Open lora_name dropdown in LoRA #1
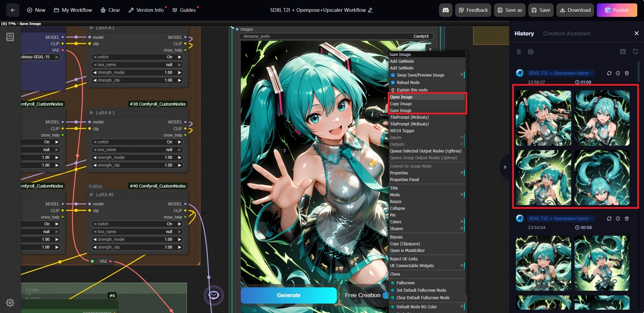This screenshot has width=644, height=313. pyautogui.click(x=137, y=65)
